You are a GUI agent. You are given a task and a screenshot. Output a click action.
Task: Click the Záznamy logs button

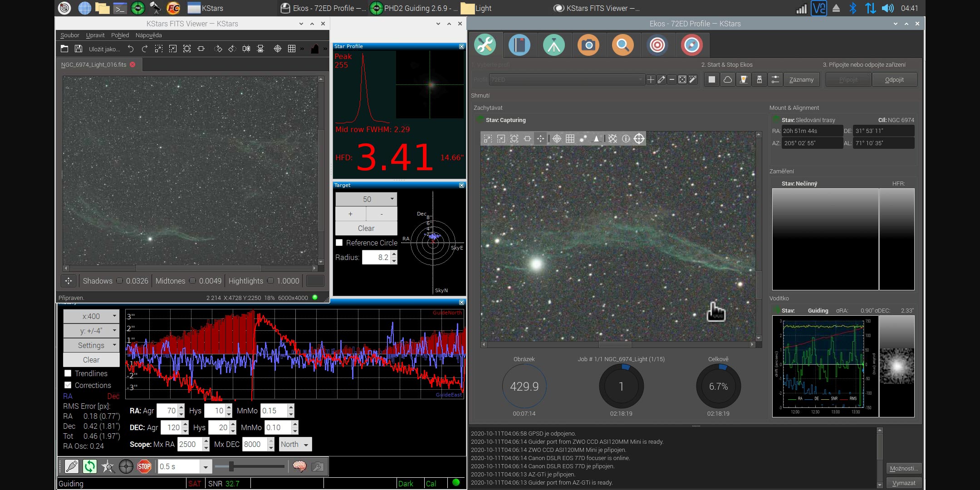click(801, 79)
